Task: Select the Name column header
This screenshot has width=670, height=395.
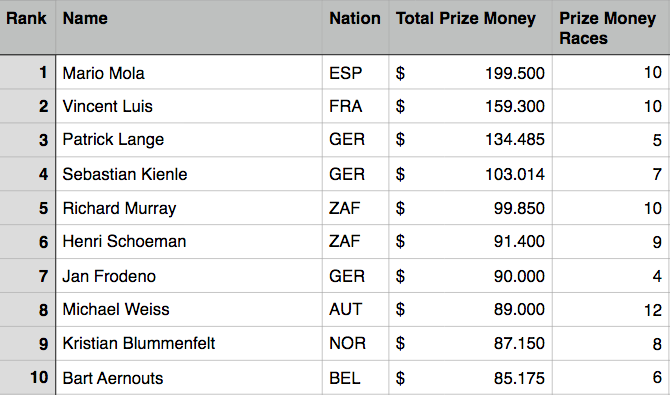Action: tap(189, 27)
